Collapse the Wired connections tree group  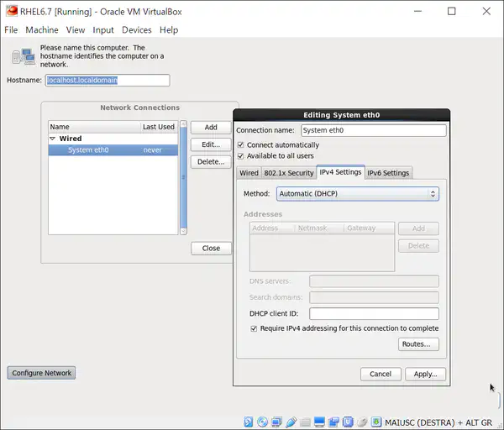pyautogui.click(x=53, y=139)
